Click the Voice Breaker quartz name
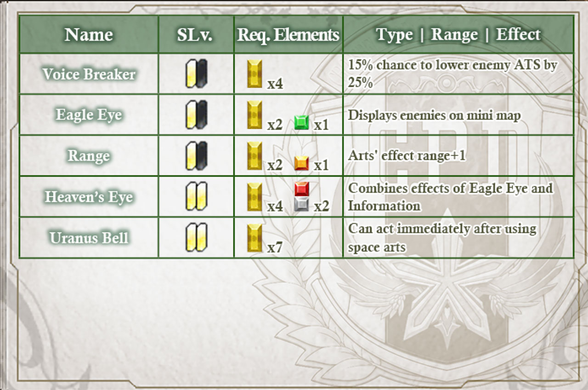The image size is (588, 390). coord(89,74)
